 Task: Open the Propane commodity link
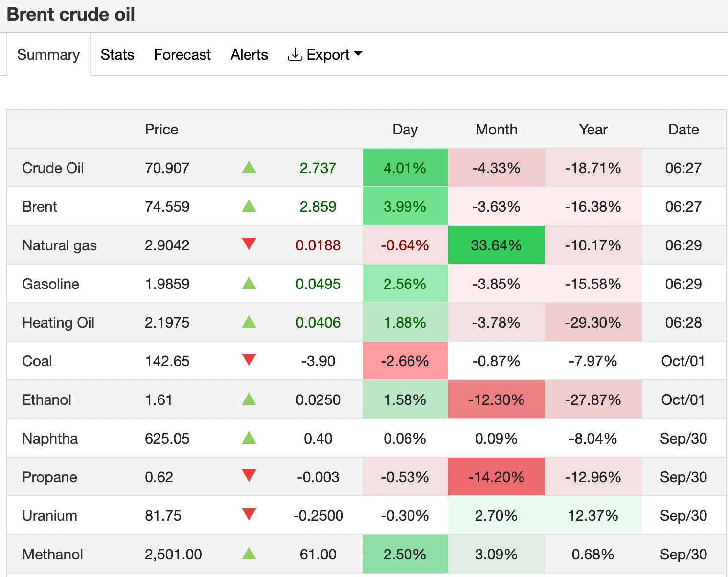pyautogui.click(x=50, y=477)
